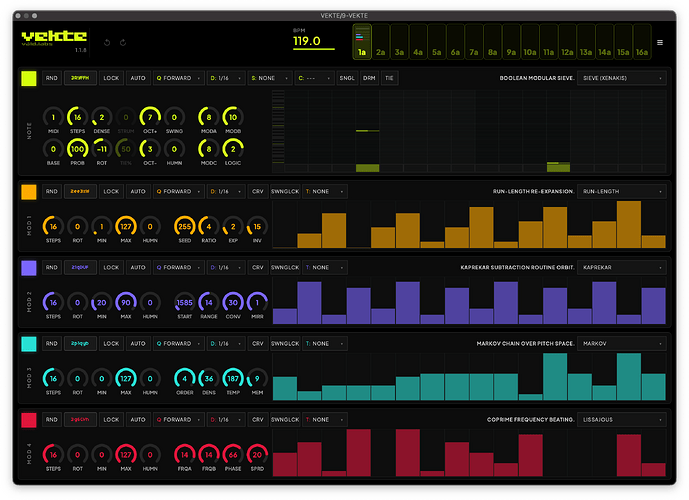This screenshot has height=500, width=689.
Task: Click the cyan MOD 3 color swatch
Action: 29,344
